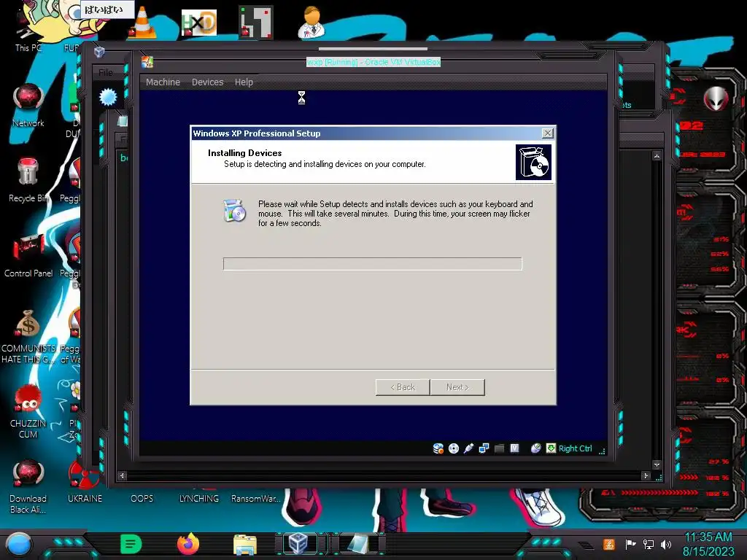The image size is (747, 560).
Task: Click the network tray icon
Action: pos(649,544)
